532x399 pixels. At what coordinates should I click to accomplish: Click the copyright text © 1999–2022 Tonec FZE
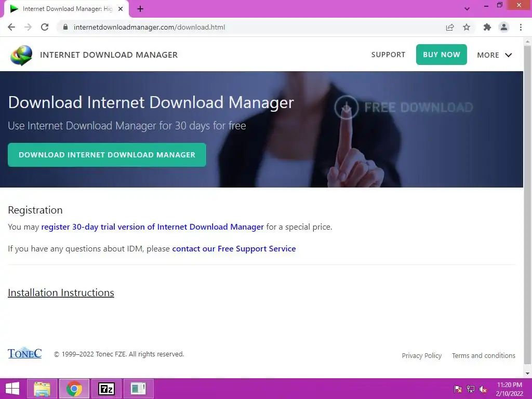pos(119,354)
